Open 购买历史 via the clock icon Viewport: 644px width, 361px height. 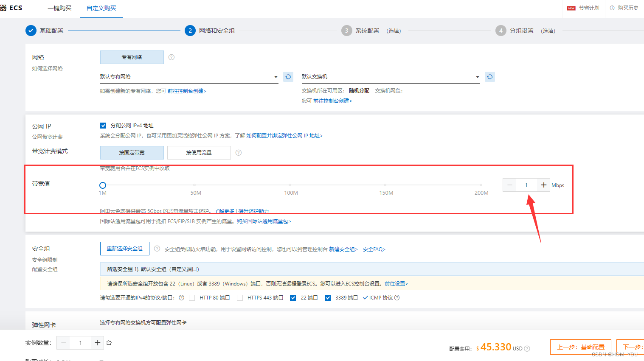tap(623, 8)
